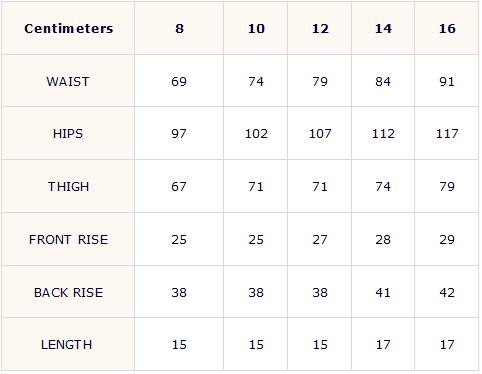Click the WAIST row label
The image size is (482, 374).
click(68, 81)
